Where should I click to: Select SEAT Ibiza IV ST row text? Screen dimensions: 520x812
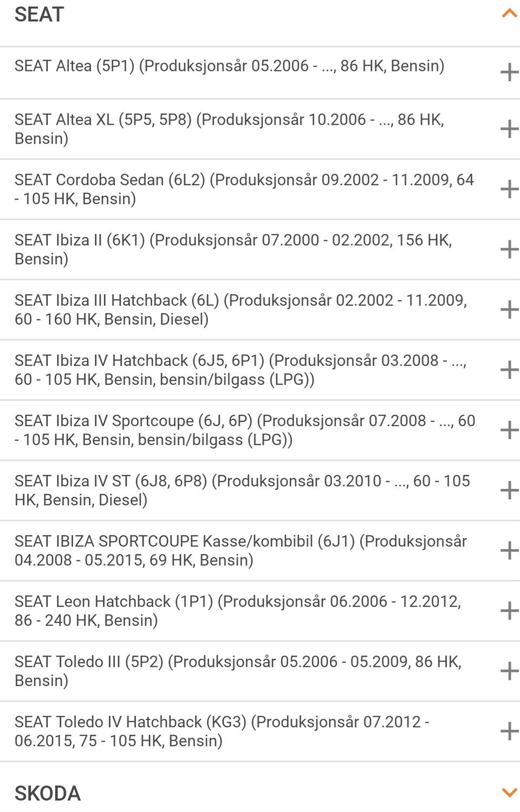click(x=242, y=490)
